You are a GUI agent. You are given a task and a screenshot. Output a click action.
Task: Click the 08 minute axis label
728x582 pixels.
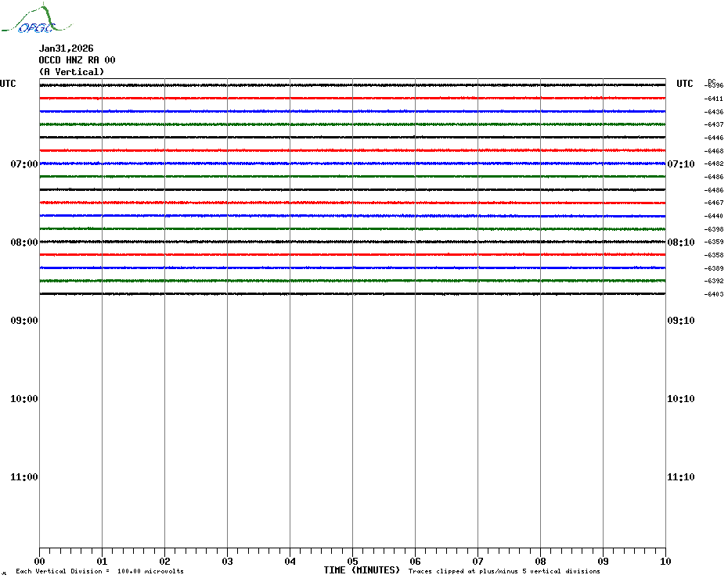(x=540, y=562)
